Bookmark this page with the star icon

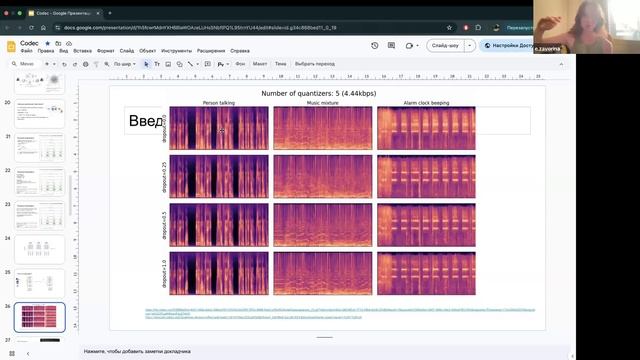pyautogui.click(x=449, y=28)
